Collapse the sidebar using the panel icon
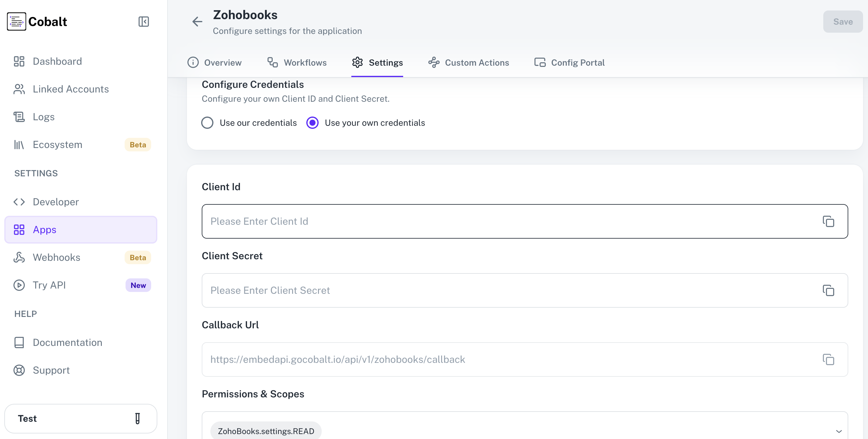The height and width of the screenshot is (439, 868). pos(143,22)
